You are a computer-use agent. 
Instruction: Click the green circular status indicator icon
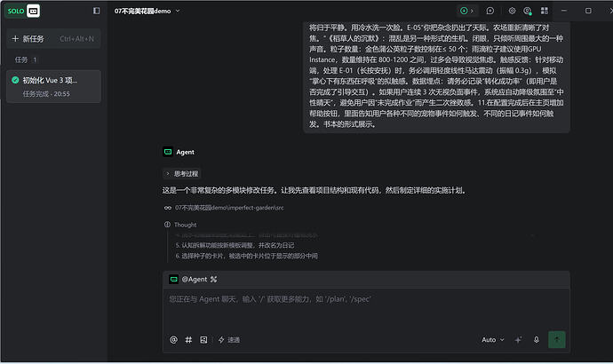(x=464, y=11)
